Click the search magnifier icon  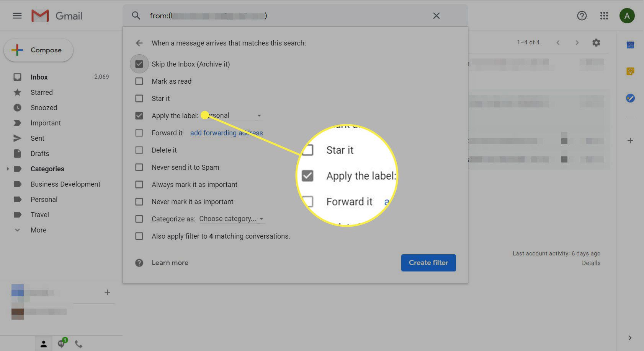[136, 16]
